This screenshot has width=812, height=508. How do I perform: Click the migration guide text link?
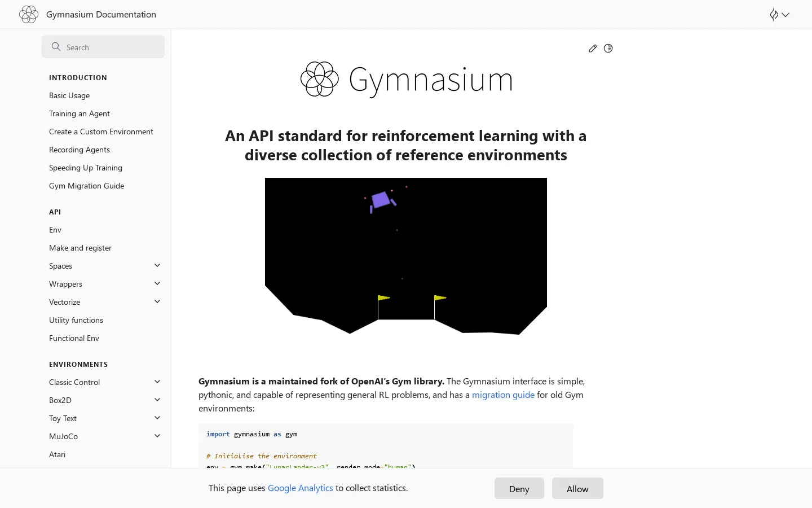tap(503, 395)
